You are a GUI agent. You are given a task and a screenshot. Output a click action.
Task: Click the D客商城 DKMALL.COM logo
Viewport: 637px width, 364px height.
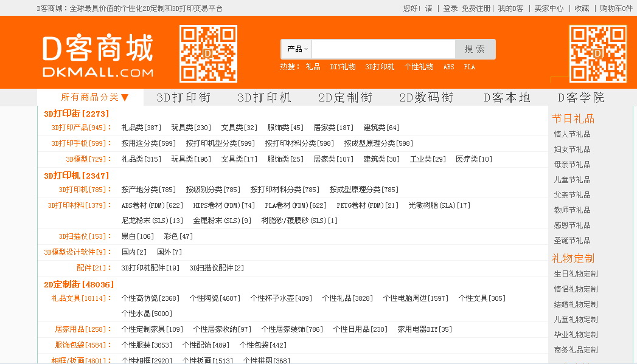pyautogui.click(x=98, y=55)
